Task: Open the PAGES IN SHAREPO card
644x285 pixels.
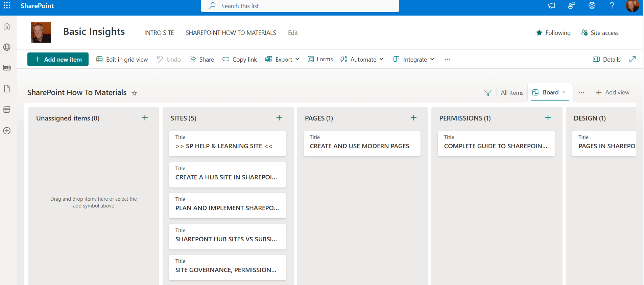Action: 604,144
